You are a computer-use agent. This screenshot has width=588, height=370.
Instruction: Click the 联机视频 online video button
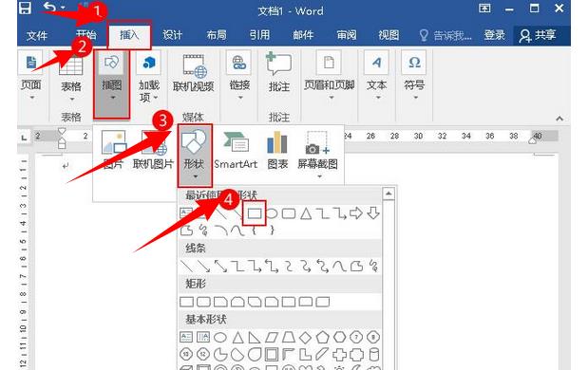tap(193, 73)
